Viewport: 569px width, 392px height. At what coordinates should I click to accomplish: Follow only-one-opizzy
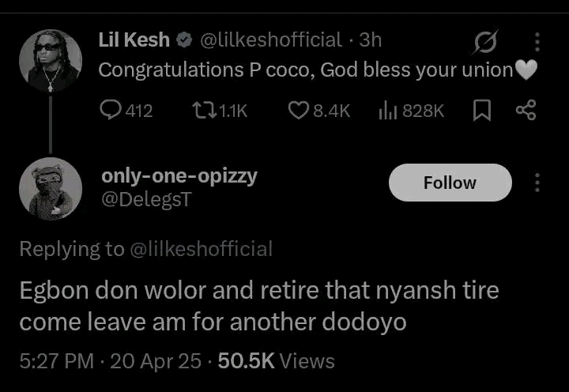click(450, 183)
